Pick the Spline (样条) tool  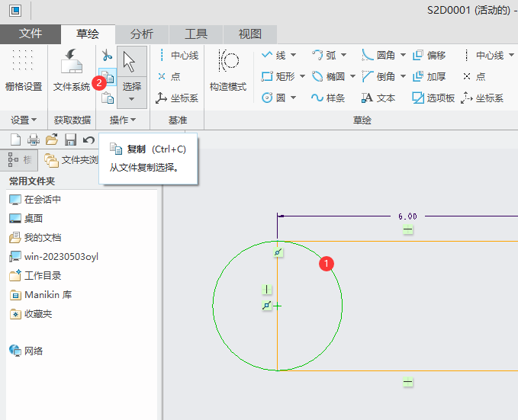[328, 98]
